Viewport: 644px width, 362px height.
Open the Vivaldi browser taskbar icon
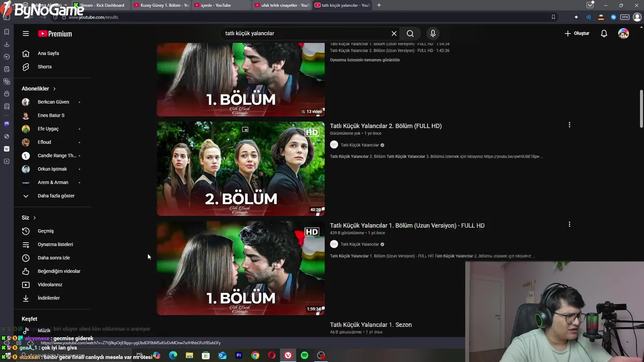click(x=288, y=355)
